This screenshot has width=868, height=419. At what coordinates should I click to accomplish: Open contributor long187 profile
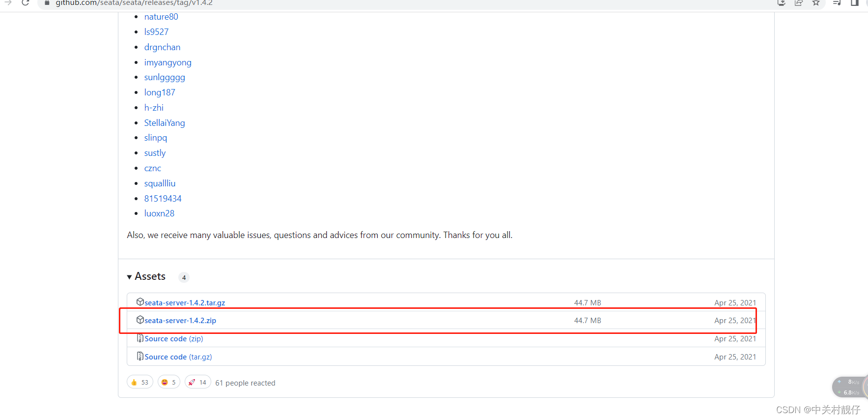pos(160,92)
